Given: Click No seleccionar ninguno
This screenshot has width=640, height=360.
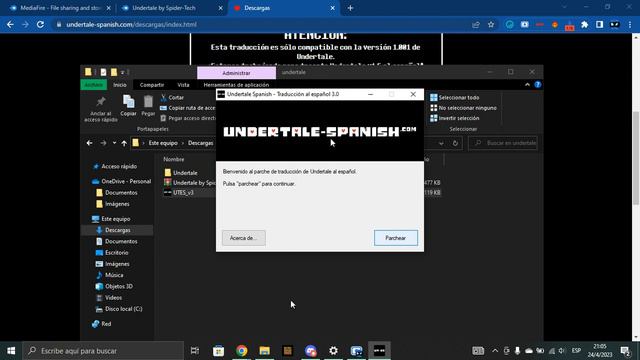Looking at the screenshot, I should (463, 108).
